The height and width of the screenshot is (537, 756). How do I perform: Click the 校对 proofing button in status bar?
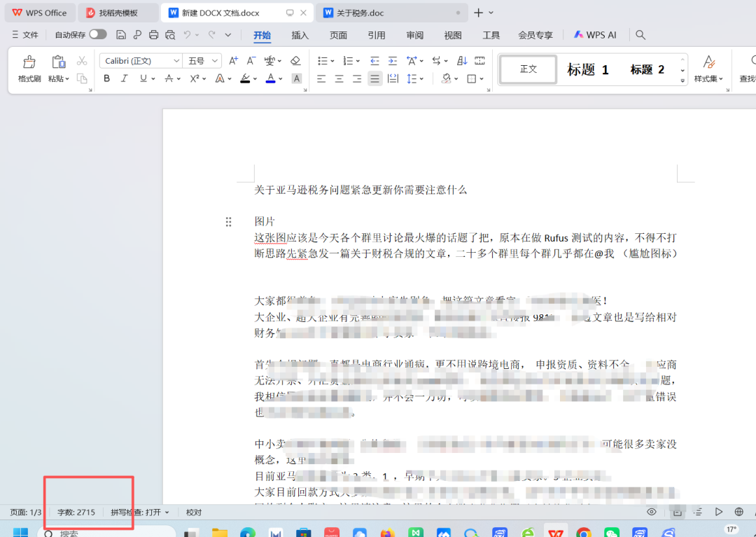[193, 512]
